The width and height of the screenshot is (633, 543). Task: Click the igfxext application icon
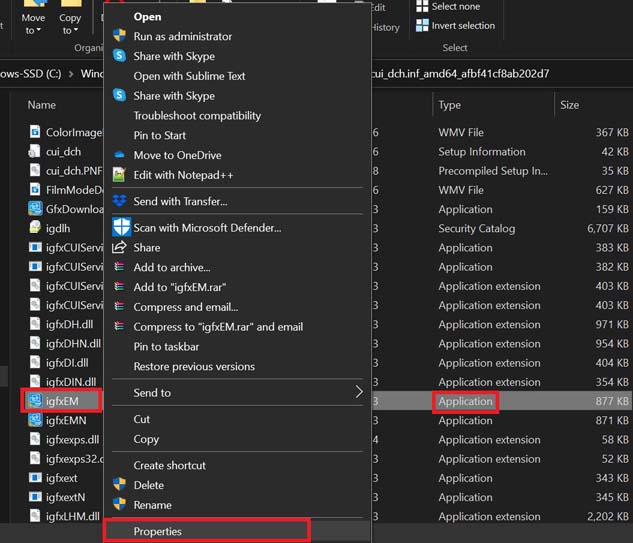[x=35, y=478]
